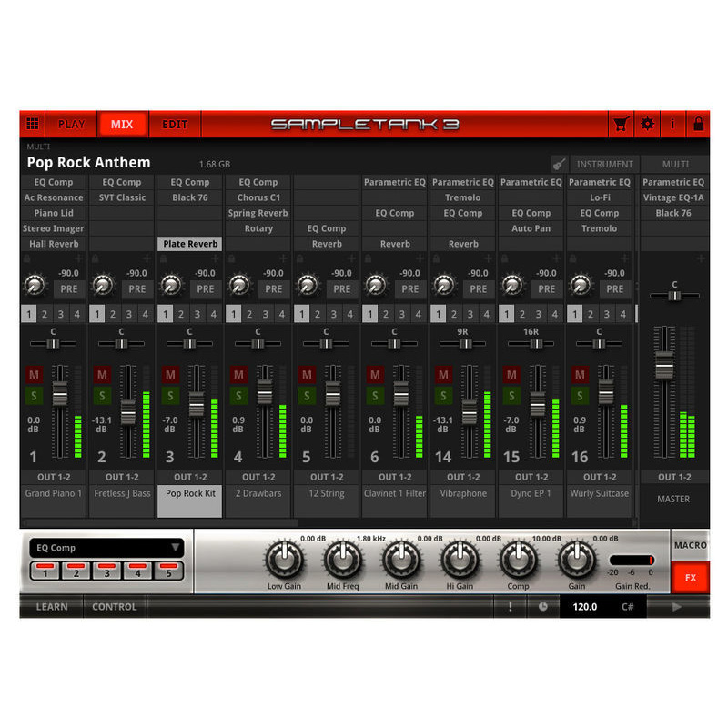Add effect with plus on channel 1

[x=78, y=258]
